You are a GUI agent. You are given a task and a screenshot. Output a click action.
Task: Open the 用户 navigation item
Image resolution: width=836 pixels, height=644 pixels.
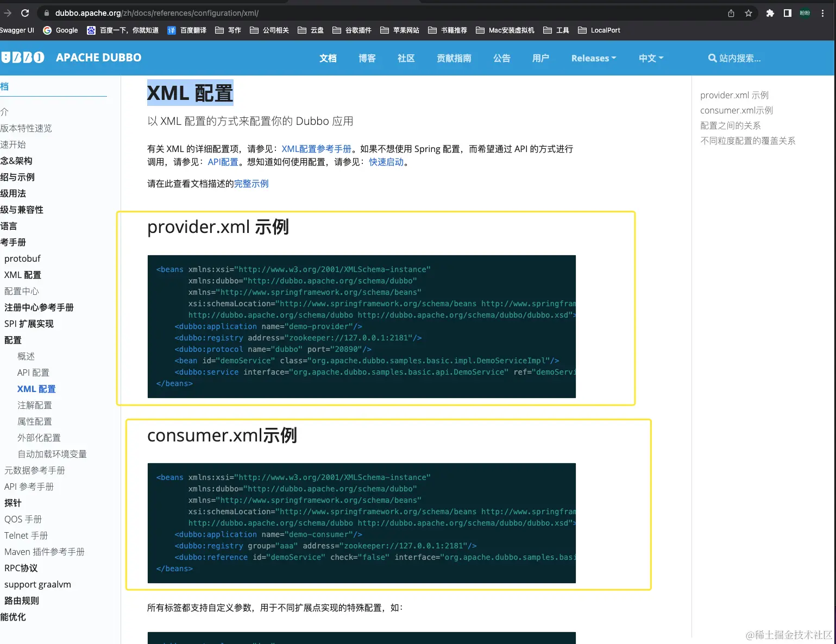point(541,58)
